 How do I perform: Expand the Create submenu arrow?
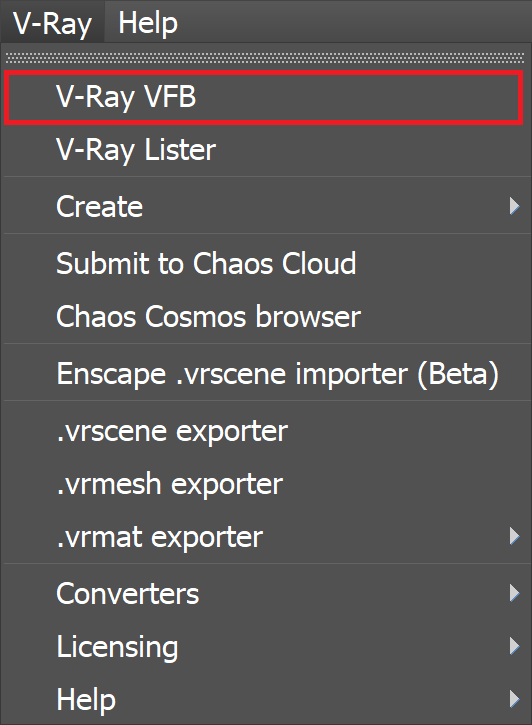tap(514, 206)
